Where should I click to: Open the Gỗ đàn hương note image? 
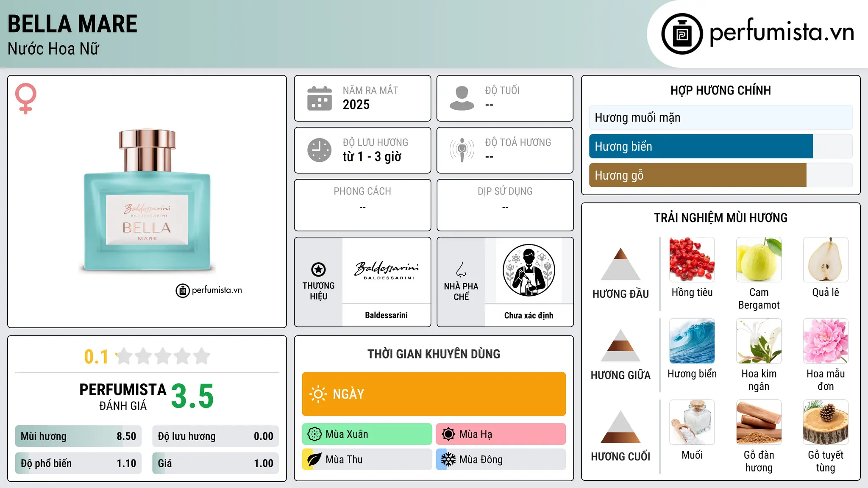(759, 422)
